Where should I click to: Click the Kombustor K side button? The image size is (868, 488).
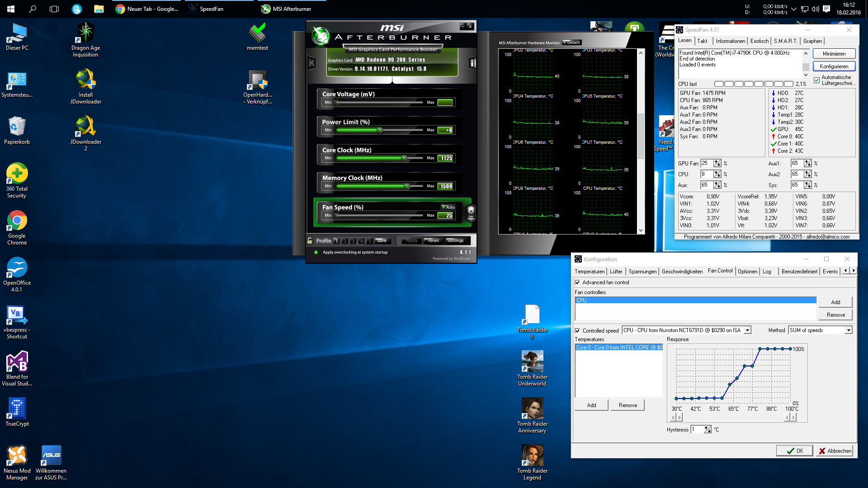pyautogui.click(x=311, y=63)
